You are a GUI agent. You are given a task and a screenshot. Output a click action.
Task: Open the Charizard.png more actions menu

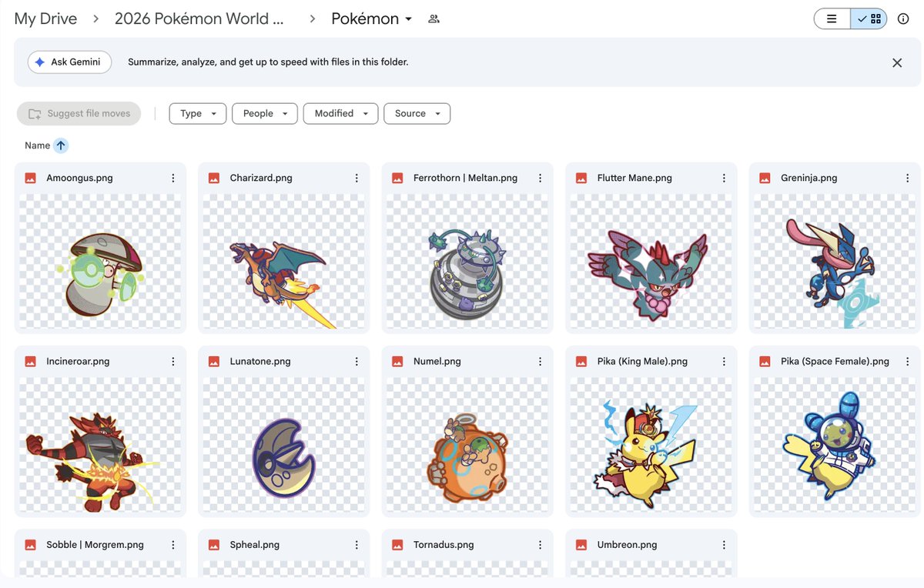click(357, 178)
